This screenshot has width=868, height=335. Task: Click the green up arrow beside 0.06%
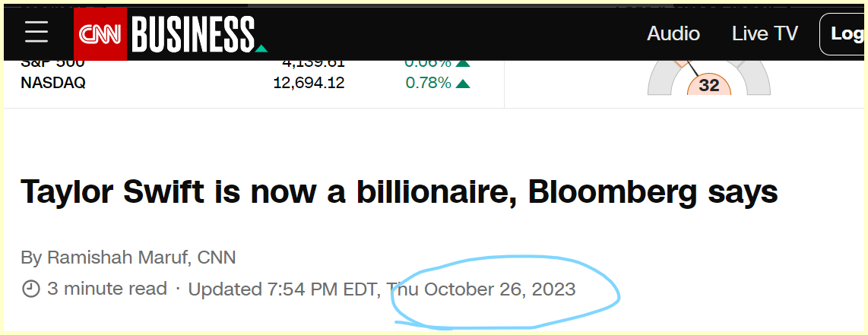[x=463, y=63]
